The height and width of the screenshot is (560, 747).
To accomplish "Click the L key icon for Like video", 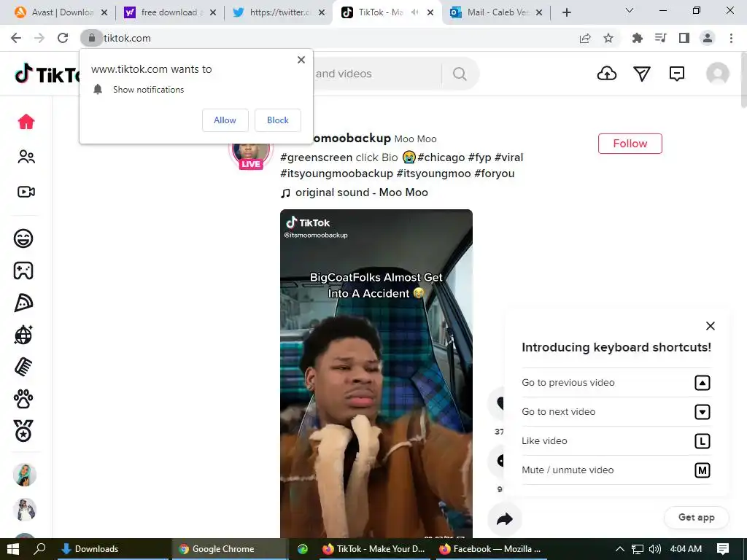I will coord(703,441).
